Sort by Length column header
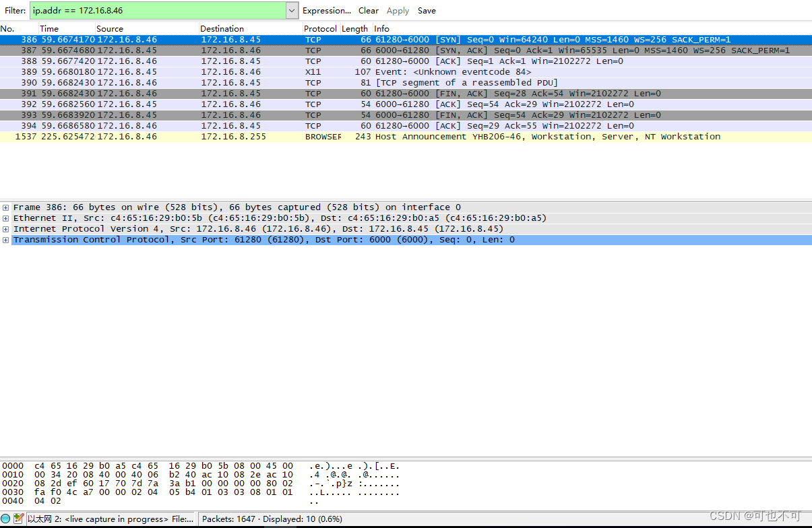 pos(355,29)
